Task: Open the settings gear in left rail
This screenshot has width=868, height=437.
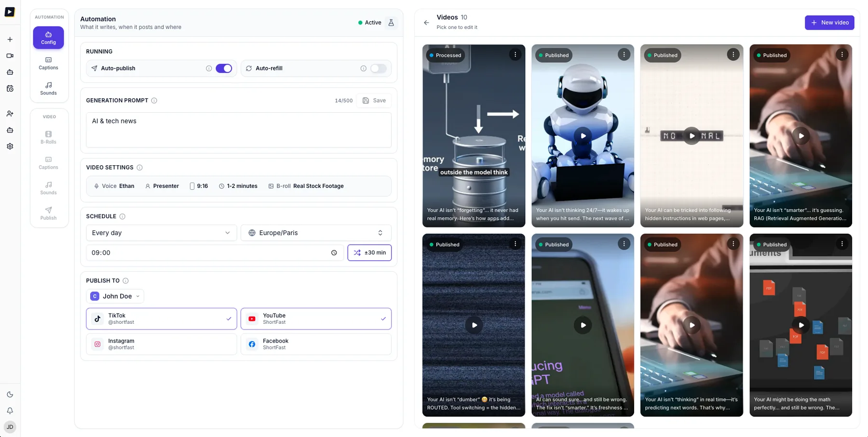Action: point(10,146)
